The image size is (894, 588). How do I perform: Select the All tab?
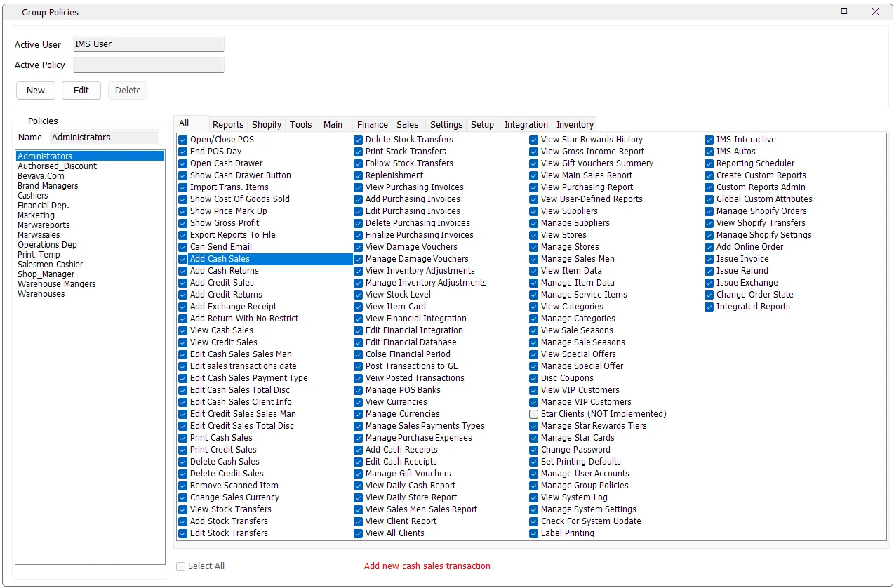[x=192, y=123]
